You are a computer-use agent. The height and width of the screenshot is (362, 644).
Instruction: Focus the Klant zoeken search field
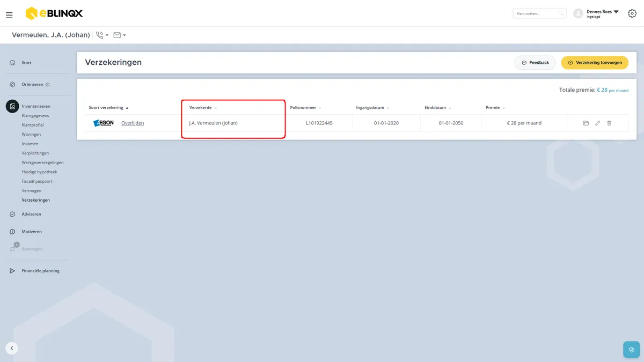point(539,13)
